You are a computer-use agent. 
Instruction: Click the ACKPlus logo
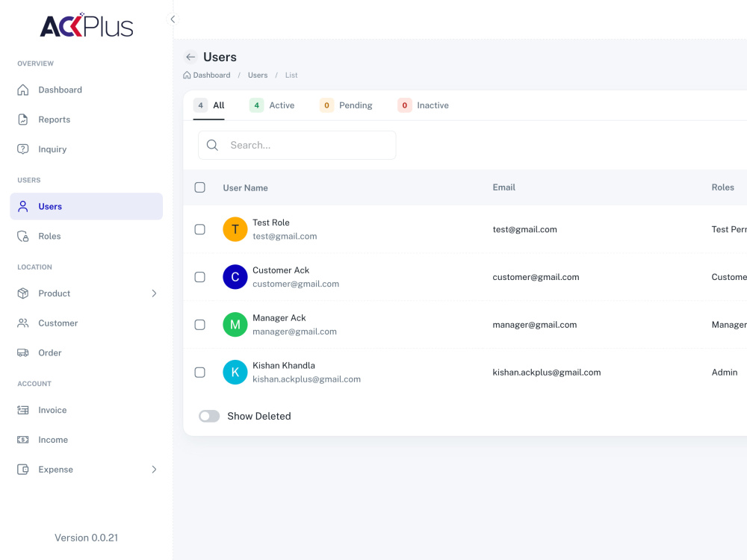point(86,25)
